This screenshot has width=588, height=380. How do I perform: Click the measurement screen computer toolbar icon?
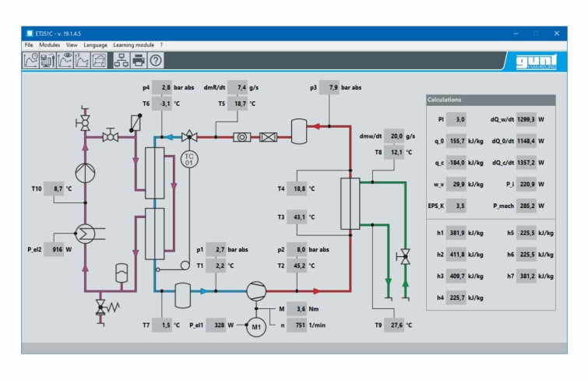point(48,61)
